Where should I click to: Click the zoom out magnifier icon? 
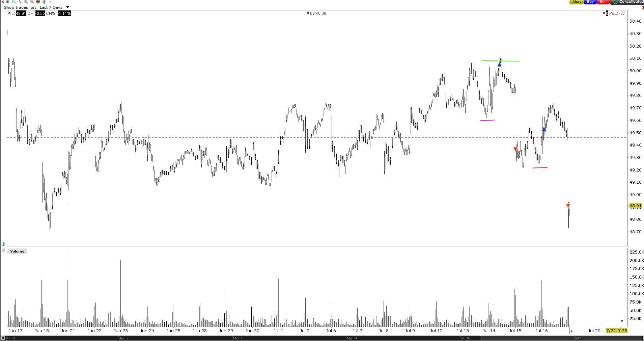click(32, 2)
